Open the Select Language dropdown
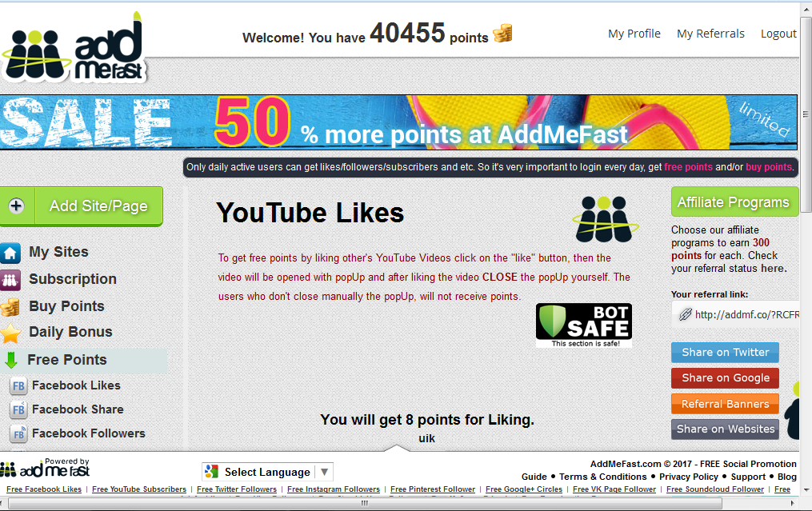Image resolution: width=812 pixels, height=511 pixels. click(267, 472)
